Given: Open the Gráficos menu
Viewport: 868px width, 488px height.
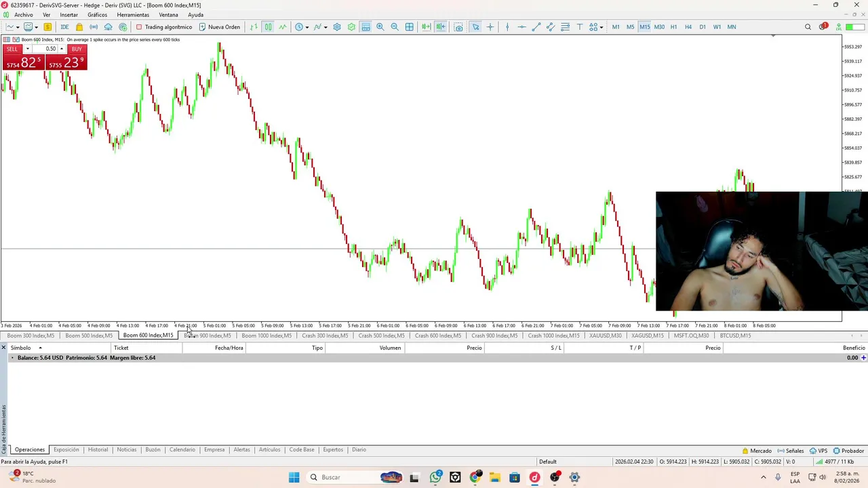Looking at the screenshot, I should pyautogui.click(x=97, y=15).
